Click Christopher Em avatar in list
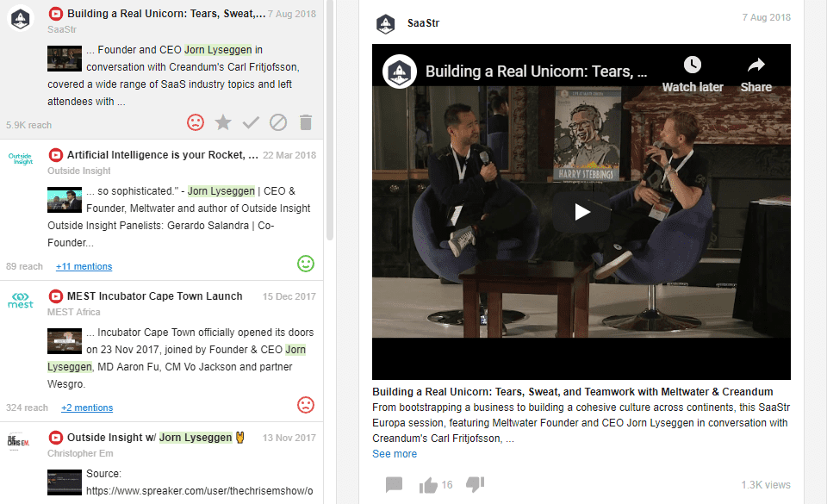 18,441
